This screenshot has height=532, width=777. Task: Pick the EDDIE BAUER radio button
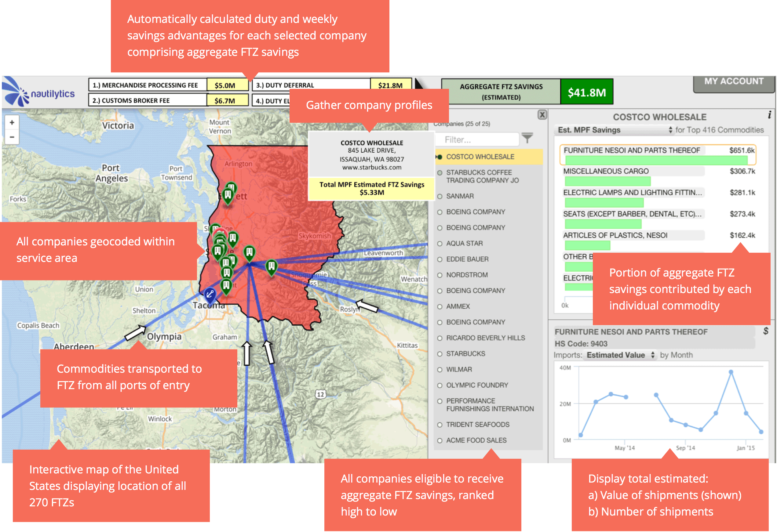click(440, 260)
